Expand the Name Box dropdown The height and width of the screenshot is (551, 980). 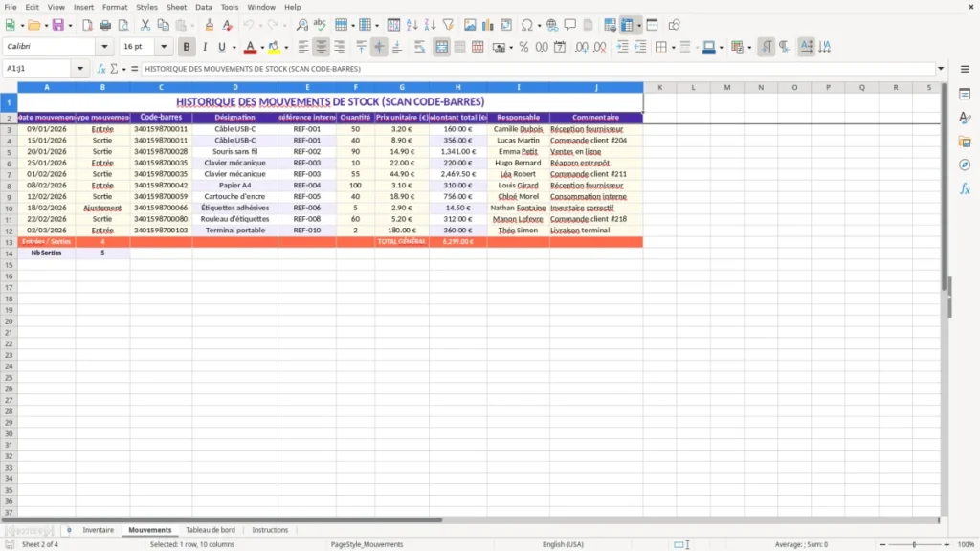[x=80, y=69]
